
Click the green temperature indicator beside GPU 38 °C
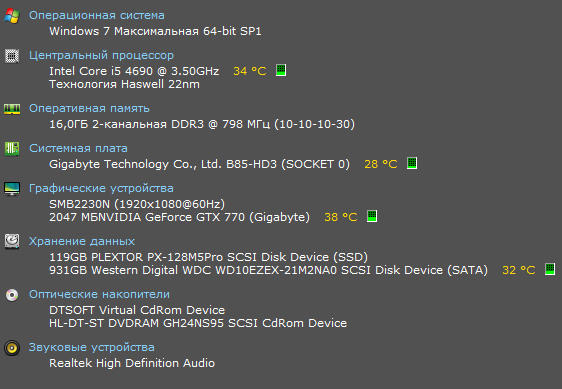(372, 216)
